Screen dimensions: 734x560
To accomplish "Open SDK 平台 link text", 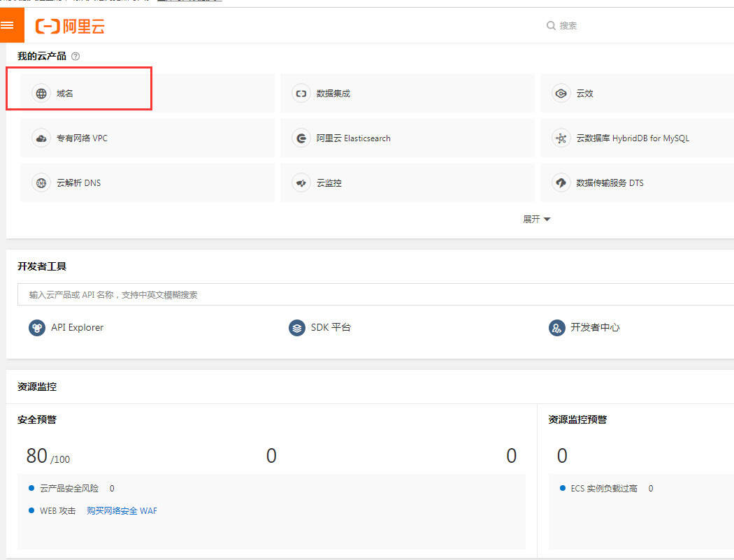I will (x=331, y=327).
